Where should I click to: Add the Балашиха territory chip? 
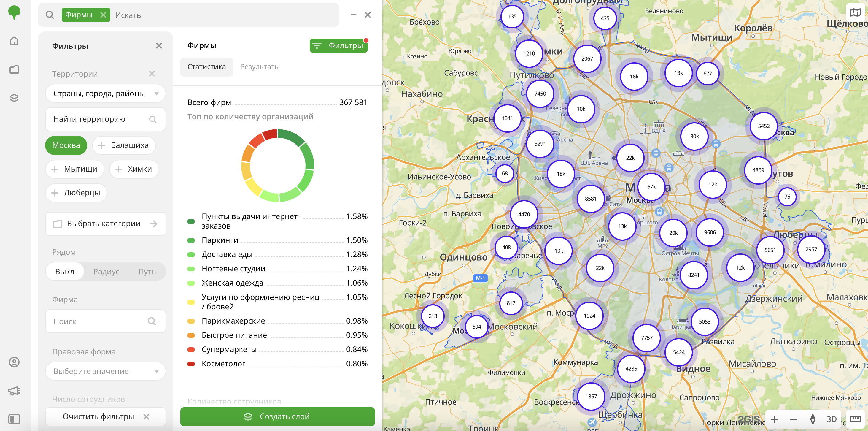click(x=124, y=145)
